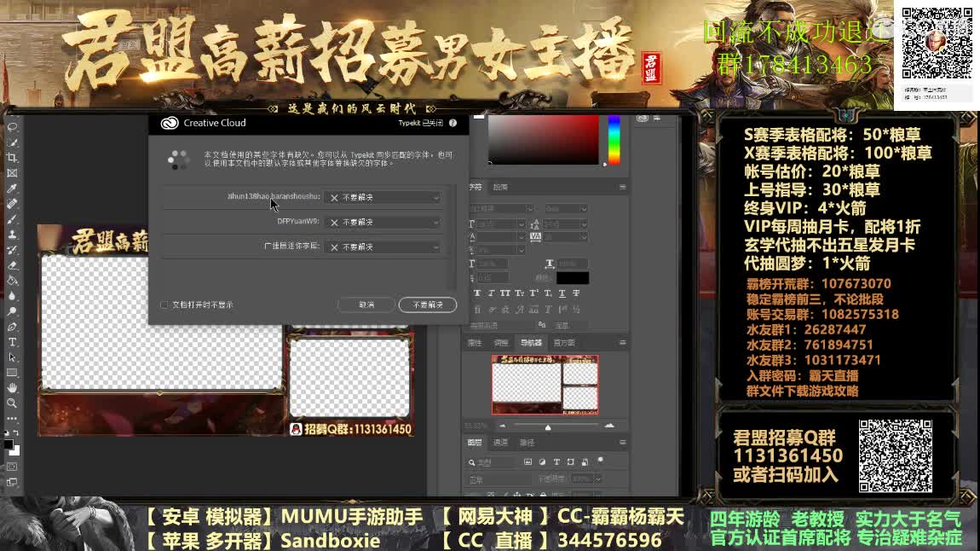This screenshot has height=551, width=980.
Task: Select the Clone Stamp tool
Action: [x=13, y=235]
